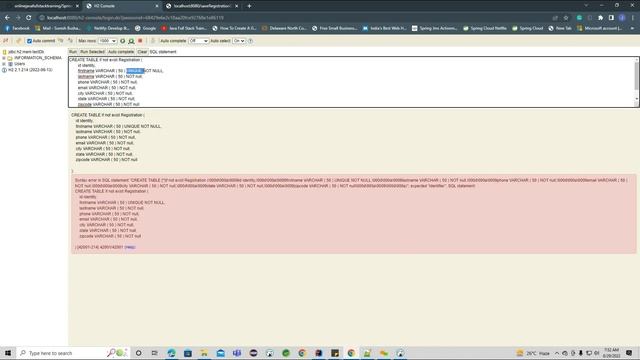Click the browser Forward arrow
This screenshot has width=640, height=360.
(x=18, y=18)
